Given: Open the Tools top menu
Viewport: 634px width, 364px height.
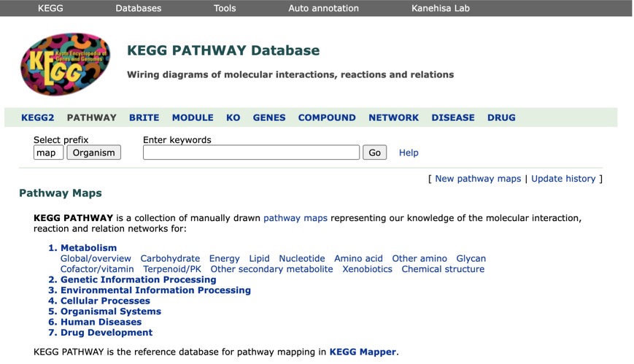Looking at the screenshot, I should (225, 8).
